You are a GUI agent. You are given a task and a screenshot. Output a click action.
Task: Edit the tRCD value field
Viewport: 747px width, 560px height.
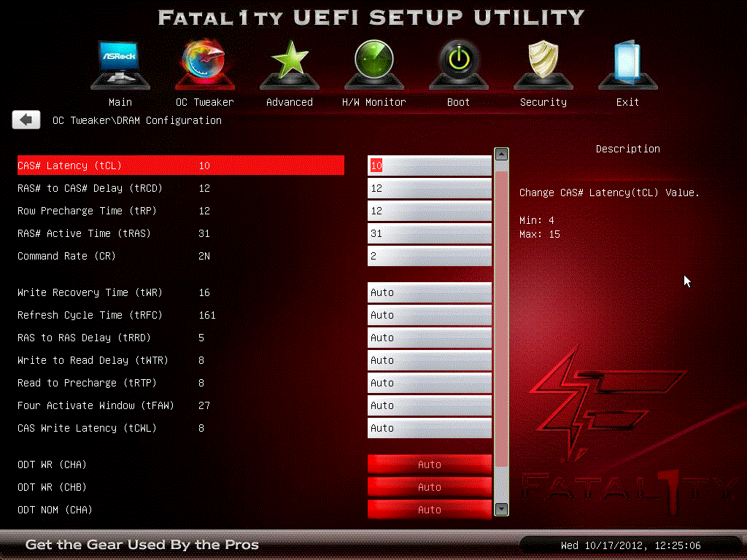pos(429,188)
